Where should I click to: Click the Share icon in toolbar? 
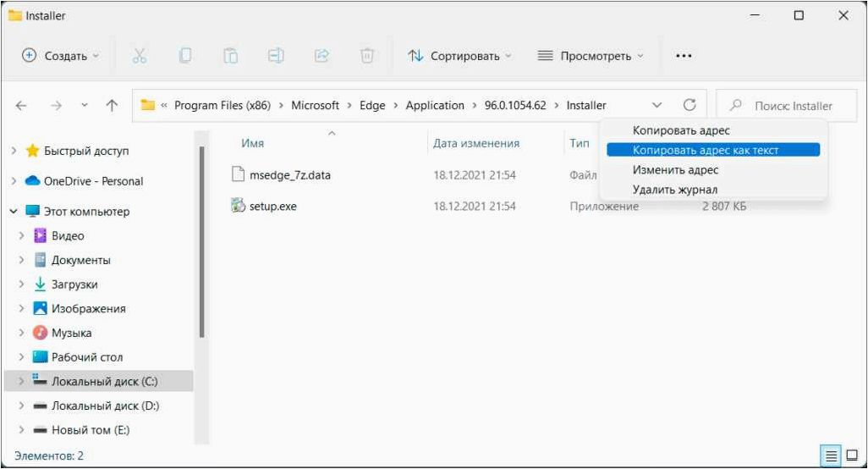point(321,55)
